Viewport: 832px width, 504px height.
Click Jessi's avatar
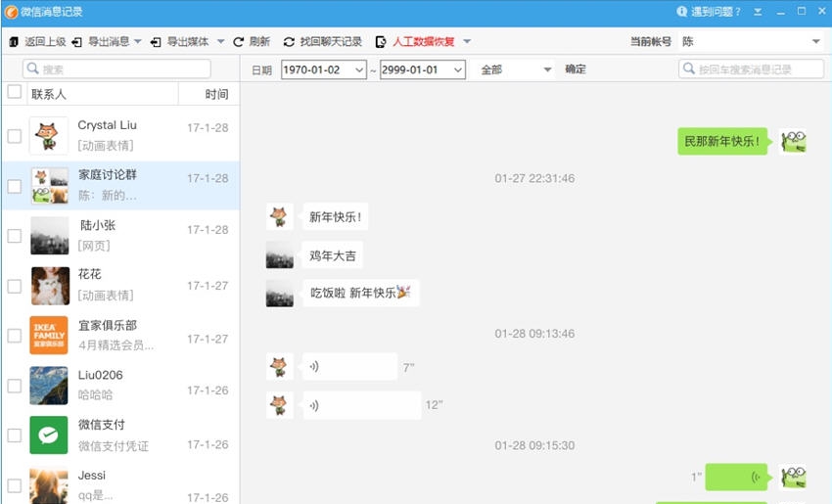coord(49,485)
